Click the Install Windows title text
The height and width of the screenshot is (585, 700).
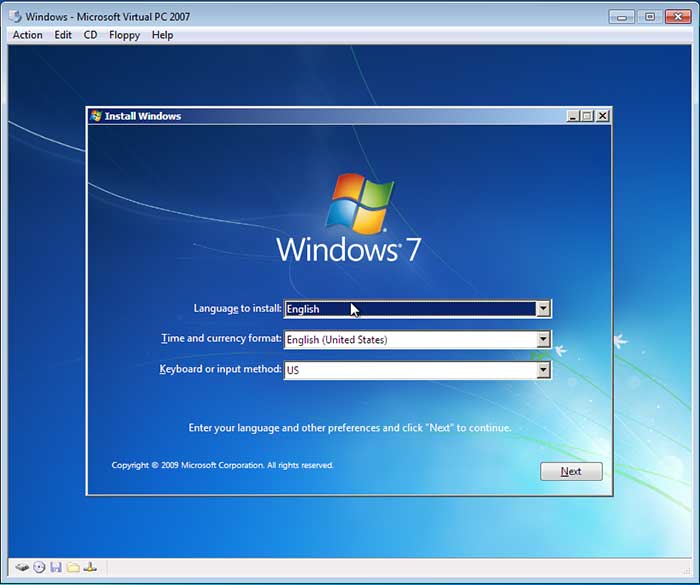[143, 116]
